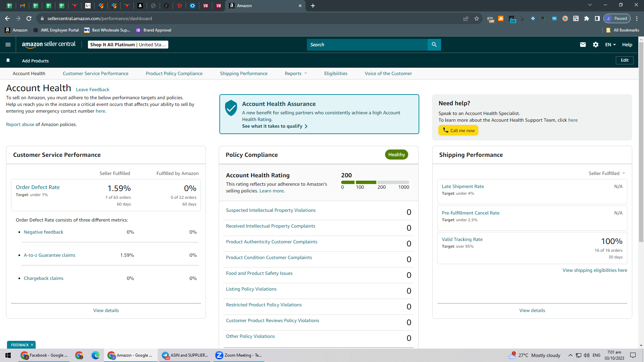The height and width of the screenshot is (362, 644).
Task: Click the Valid Tracking Rate link
Action: [x=462, y=239]
